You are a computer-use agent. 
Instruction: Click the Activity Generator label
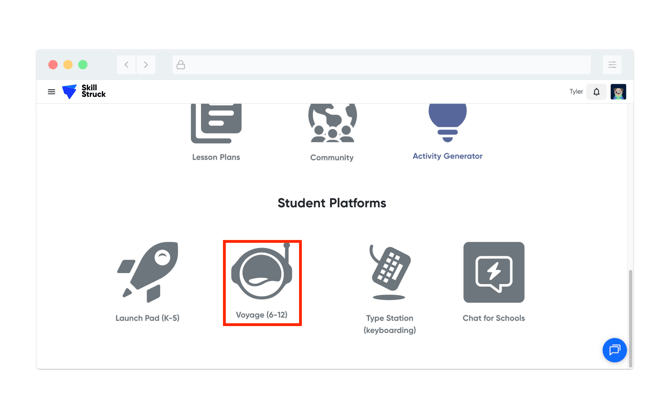[447, 156]
